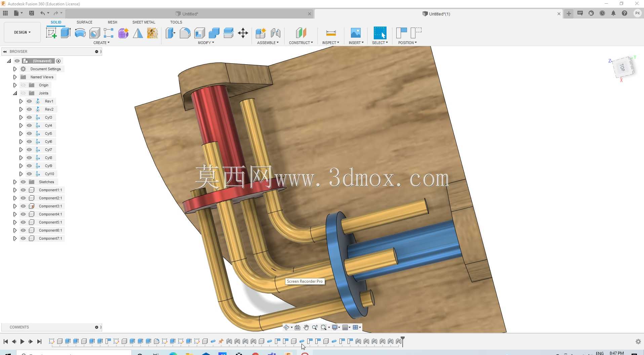644x355 pixels.
Task: Switch to the SOLID tab
Action: tap(56, 22)
